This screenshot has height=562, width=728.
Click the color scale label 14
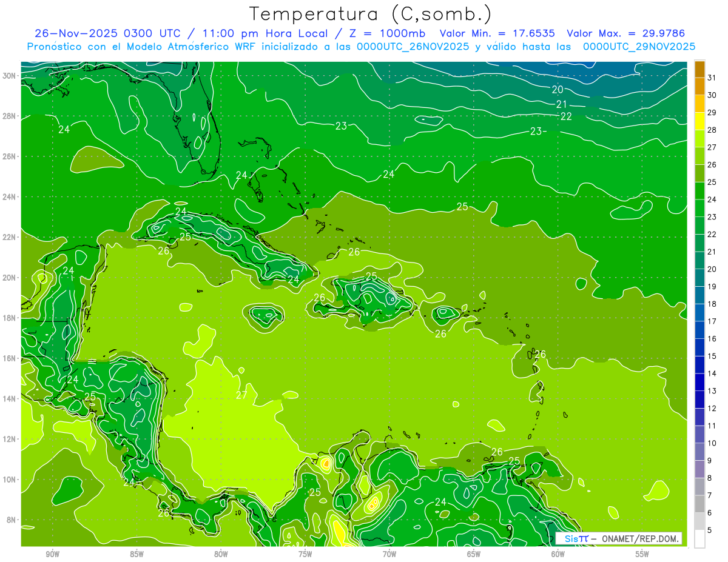click(x=712, y=373)
